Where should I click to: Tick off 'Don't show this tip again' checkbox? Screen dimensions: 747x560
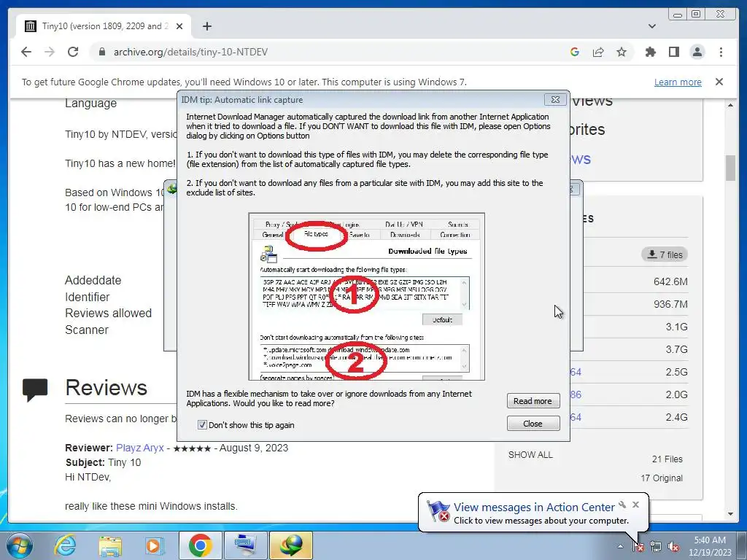click(x=202, y=425)
